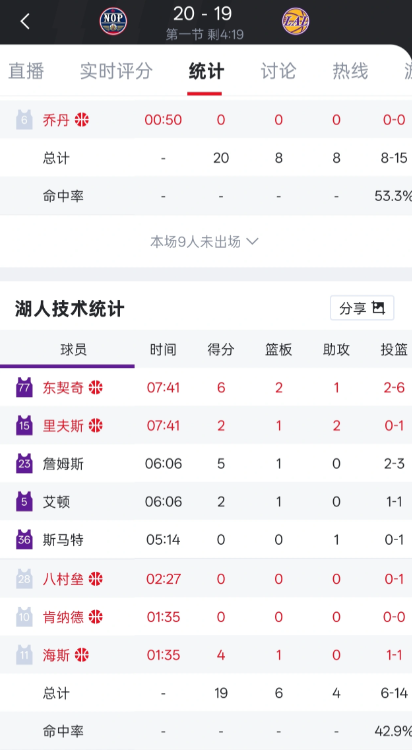This screenshot has width=412, height=750.
Task: Tap the 球员 column header
Action: pos(73,349)
